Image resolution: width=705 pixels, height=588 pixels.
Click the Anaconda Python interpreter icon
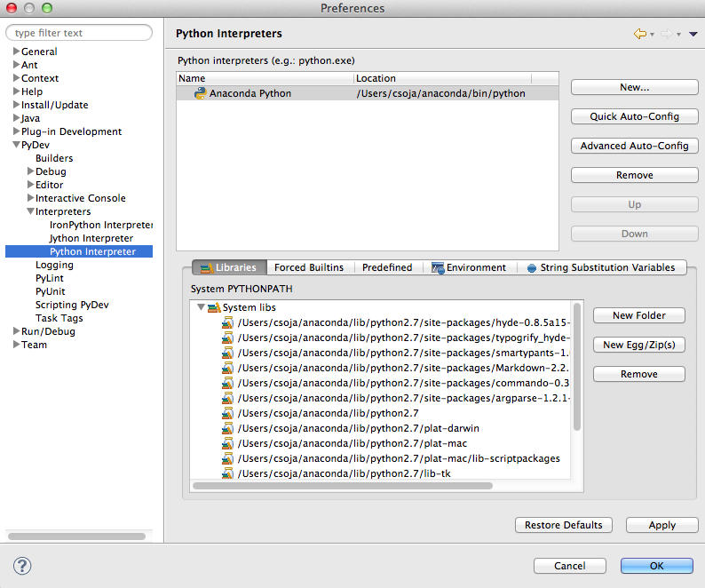(200, 93)
